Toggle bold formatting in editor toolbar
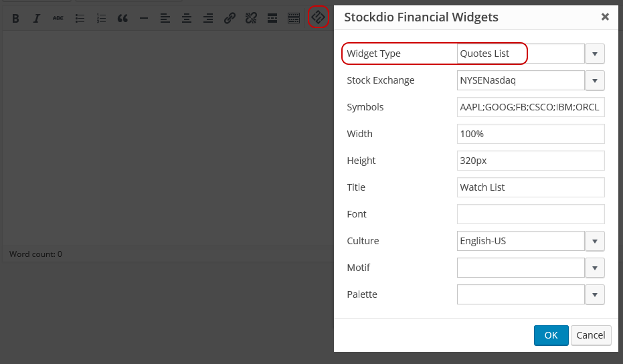The width and height of the screenshot is (623, 364). click(15, 18)
